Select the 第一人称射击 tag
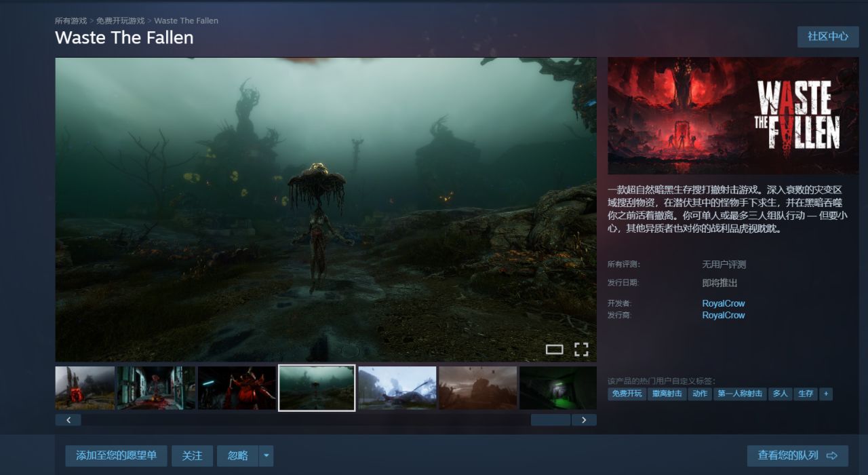Screen dimensions: 868x475 (740, 394)
